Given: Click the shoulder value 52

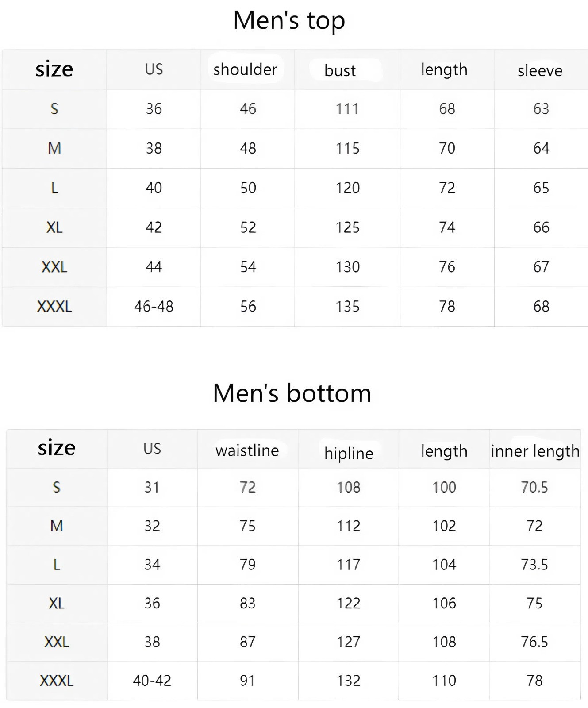Looking at the screenshot, I should (248, 227).
